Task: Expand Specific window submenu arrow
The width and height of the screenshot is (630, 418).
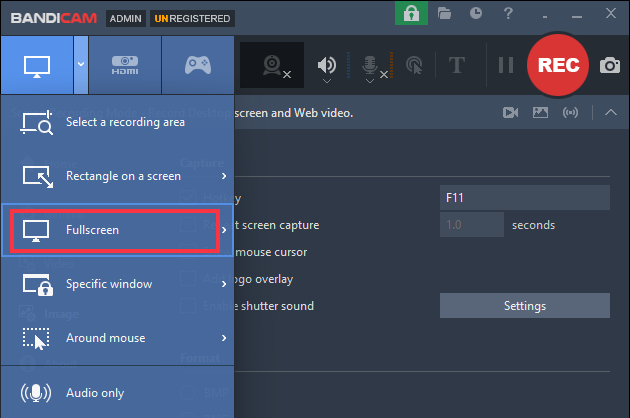Action: pos(224,284)
